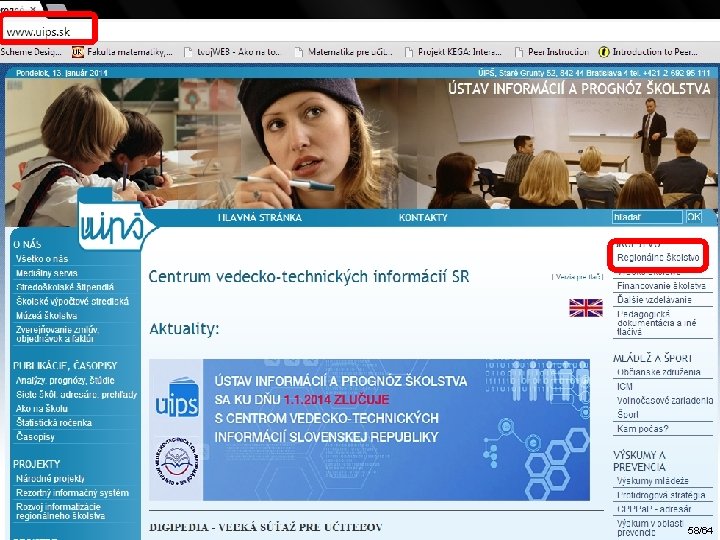The height and width of the screenshot is (540, 720).
Task: Open Pedagogická dokumentácia a iné tlačivá
Action: [657, 323]
